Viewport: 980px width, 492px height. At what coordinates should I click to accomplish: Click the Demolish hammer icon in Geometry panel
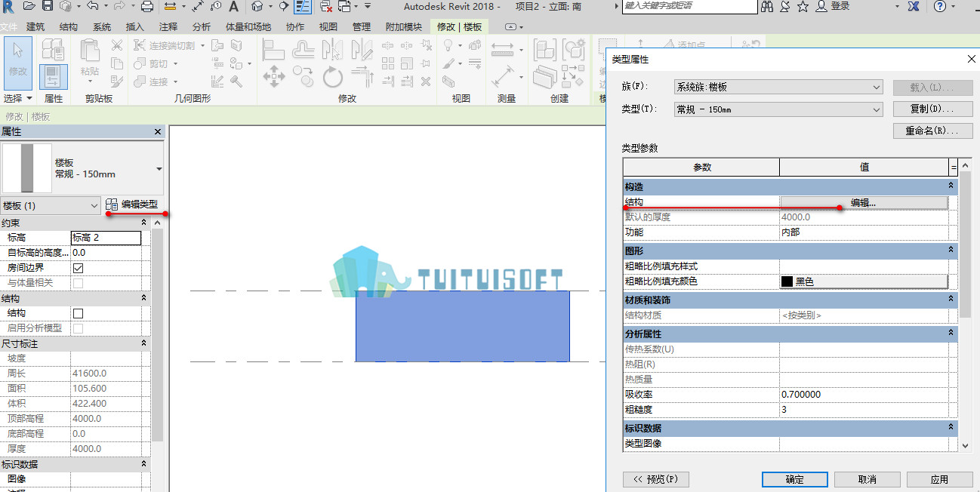coord(236,81)
